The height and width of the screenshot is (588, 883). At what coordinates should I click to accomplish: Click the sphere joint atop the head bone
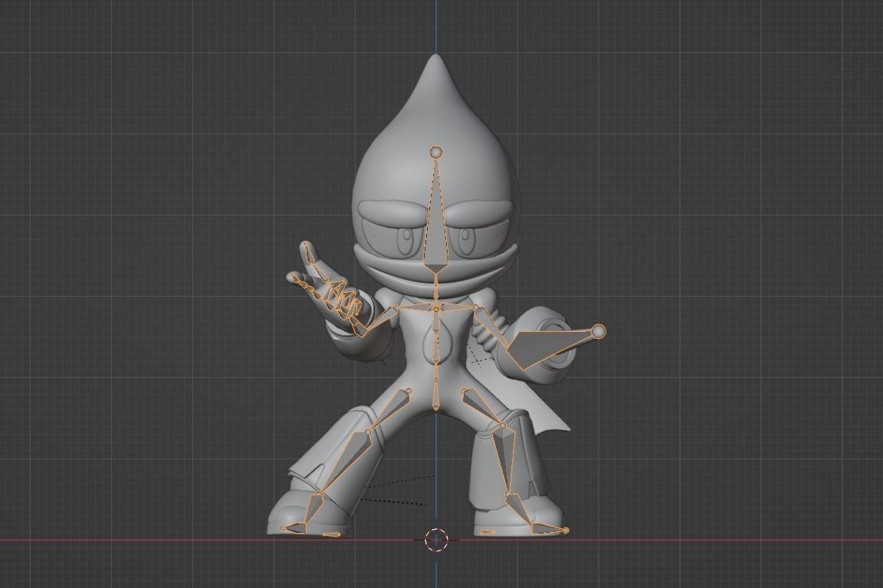click(x=436, y=152)
